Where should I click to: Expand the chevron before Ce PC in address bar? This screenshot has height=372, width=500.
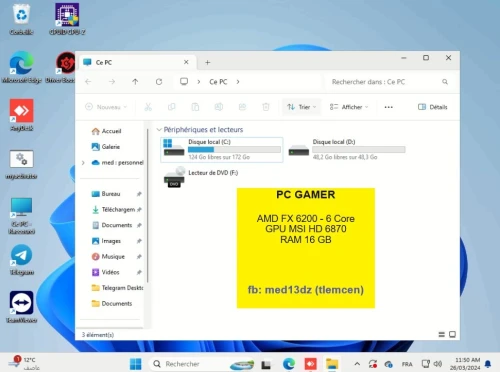199,82
